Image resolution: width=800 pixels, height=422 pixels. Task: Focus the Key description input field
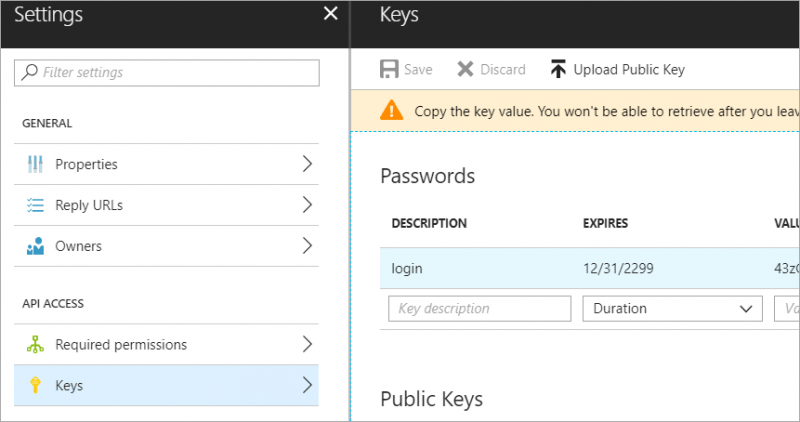point(480,309)
